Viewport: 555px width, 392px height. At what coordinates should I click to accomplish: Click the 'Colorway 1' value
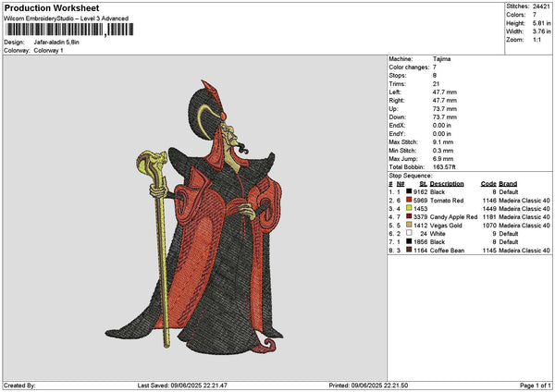tap(48, 51)
